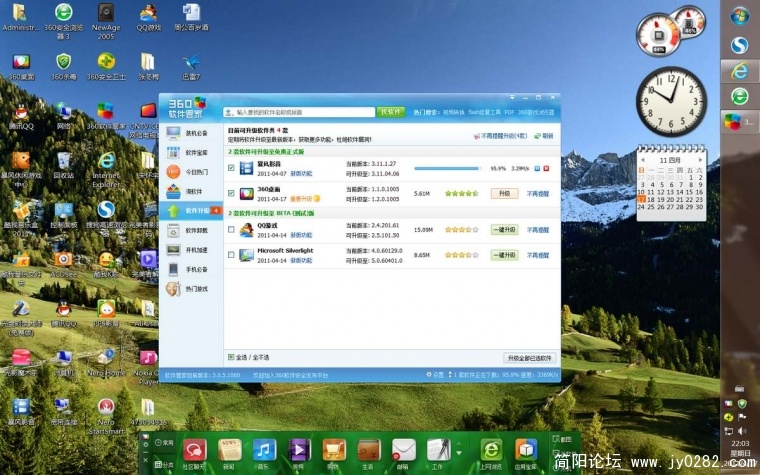Open the 360 window title bar menu arrow
This screenshot has width=760, height=475.
pos(512,97)
